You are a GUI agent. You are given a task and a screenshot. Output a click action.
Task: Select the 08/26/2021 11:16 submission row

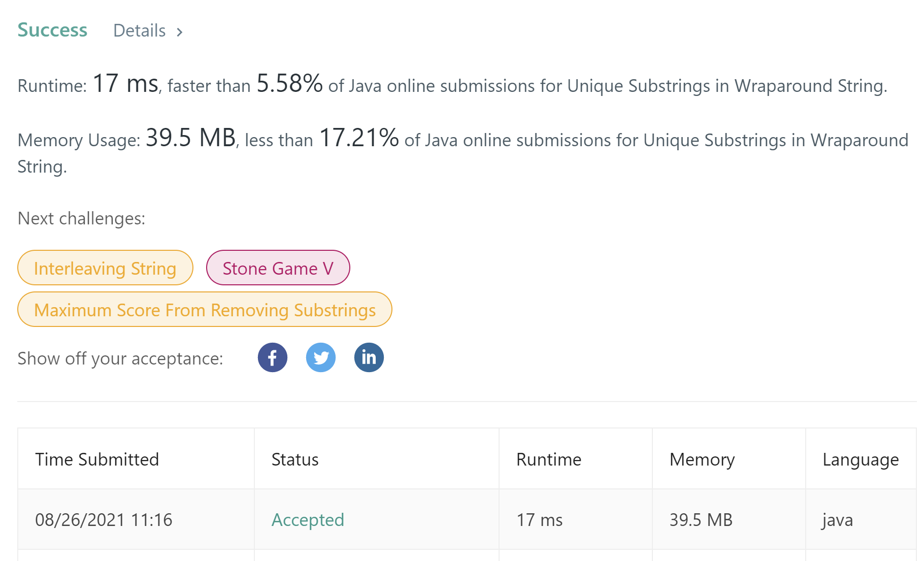click(104, 519)
